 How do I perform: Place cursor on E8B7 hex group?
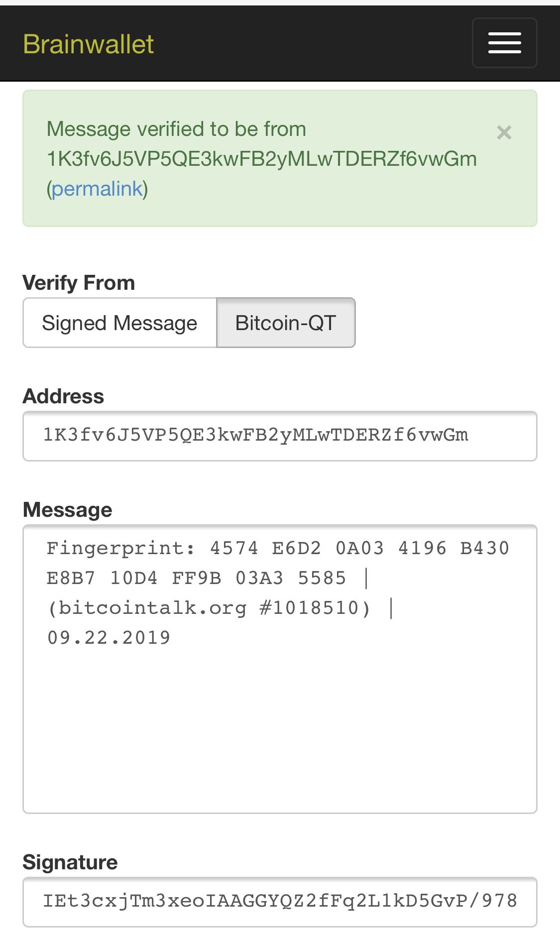tap(71, 578)
